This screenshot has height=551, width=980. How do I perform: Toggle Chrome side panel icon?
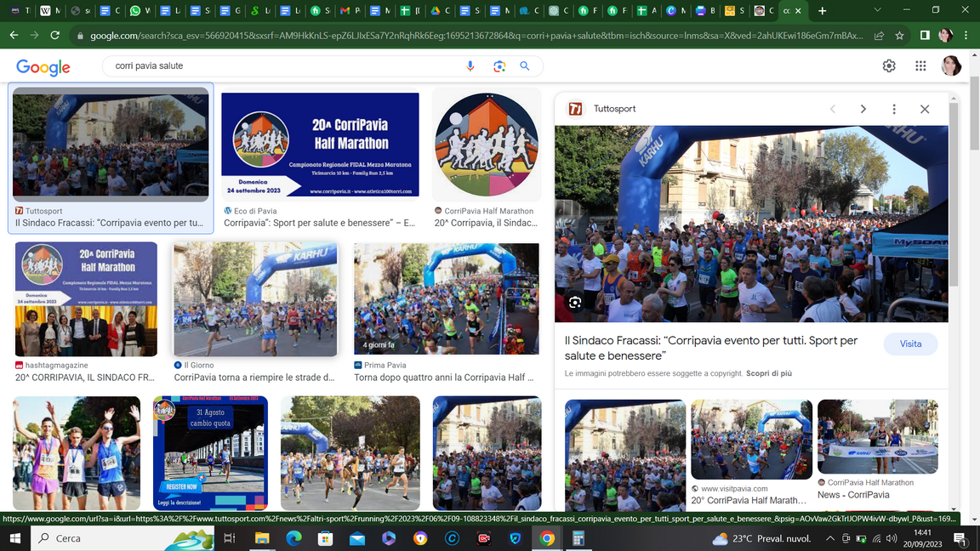click(x=925, y=36)
